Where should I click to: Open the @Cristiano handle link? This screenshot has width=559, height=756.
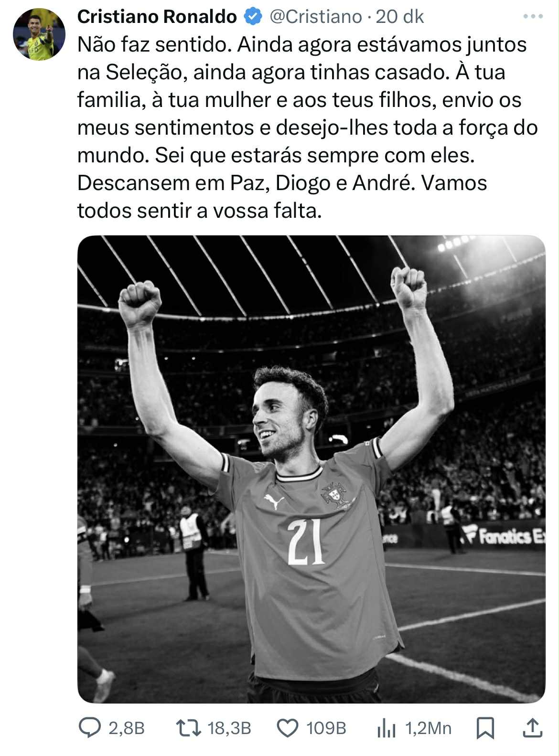315,17
